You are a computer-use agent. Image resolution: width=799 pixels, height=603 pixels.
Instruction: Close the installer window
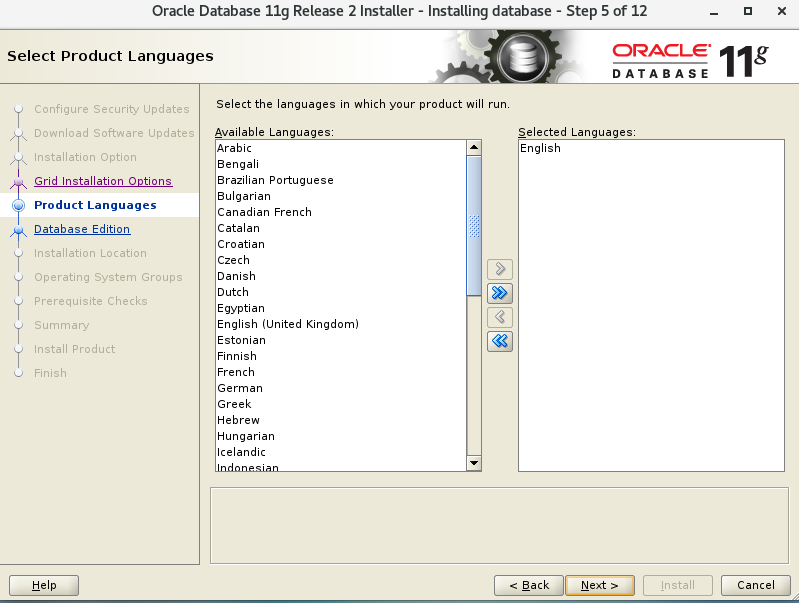click(782, 11)
